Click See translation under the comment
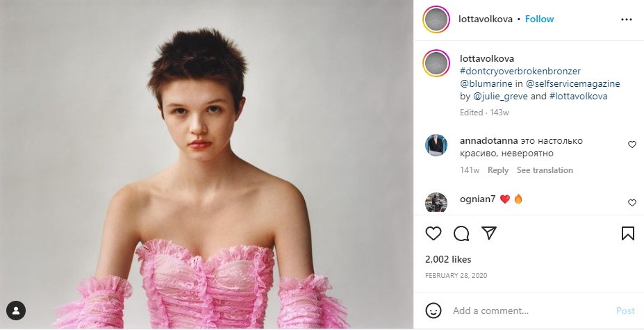 pos(545,170)
